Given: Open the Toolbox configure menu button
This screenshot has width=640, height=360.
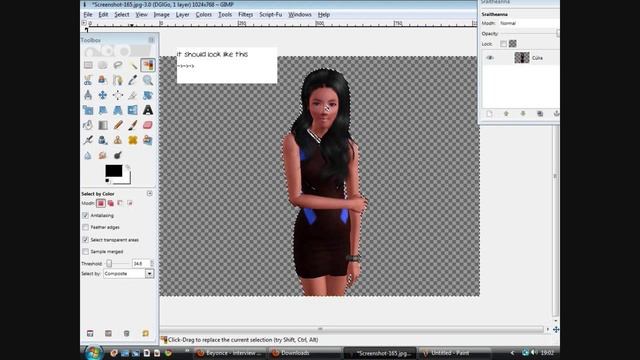Looking at the screenshot, I should pyautogui.click(x=151, y=40).
